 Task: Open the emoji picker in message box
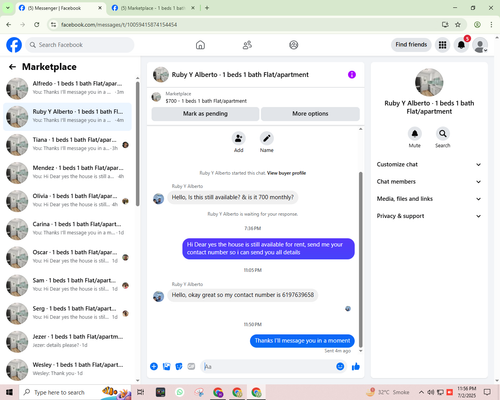click(x=340, y=367)
